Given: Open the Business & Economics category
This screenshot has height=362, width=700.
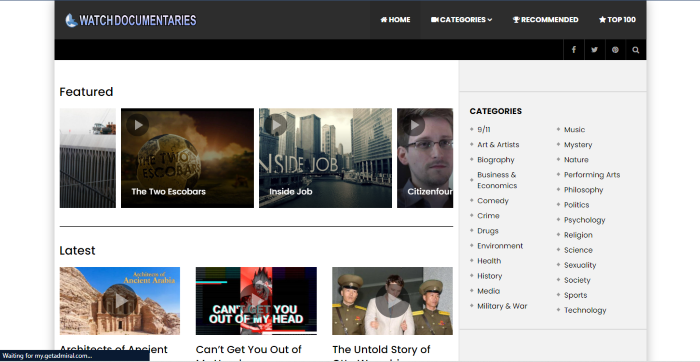Looking at the screenshot, I should coord(497,180).
